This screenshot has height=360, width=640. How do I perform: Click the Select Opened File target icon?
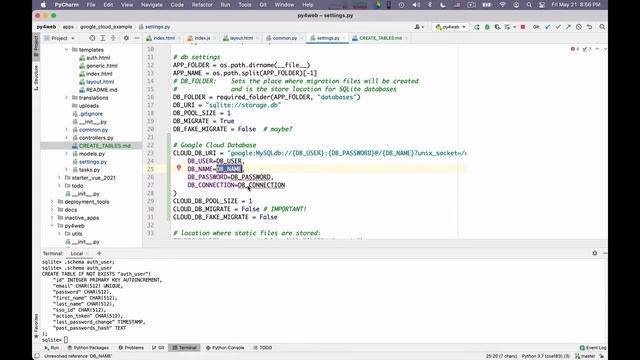[92, 38]
